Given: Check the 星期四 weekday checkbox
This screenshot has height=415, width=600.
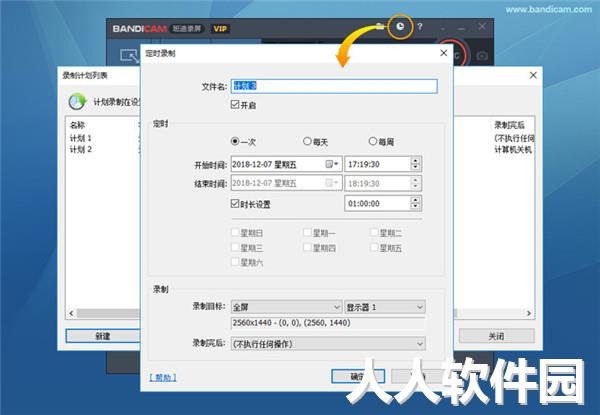Looking at the screenshot, I should [307, 247].
